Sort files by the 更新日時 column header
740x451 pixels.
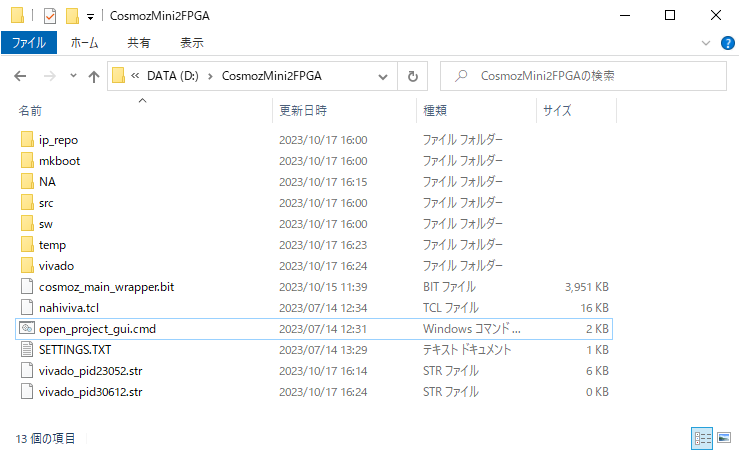point(303,110)
